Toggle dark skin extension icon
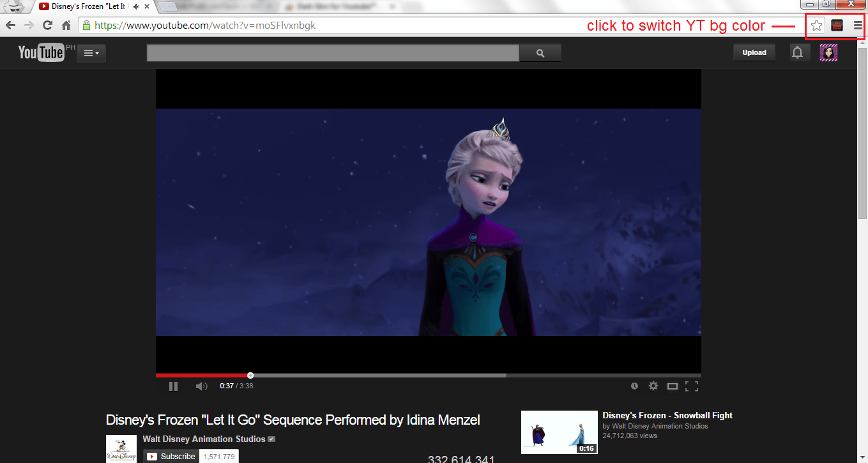Viewport: 868px width, 463px height. [837, 26]
